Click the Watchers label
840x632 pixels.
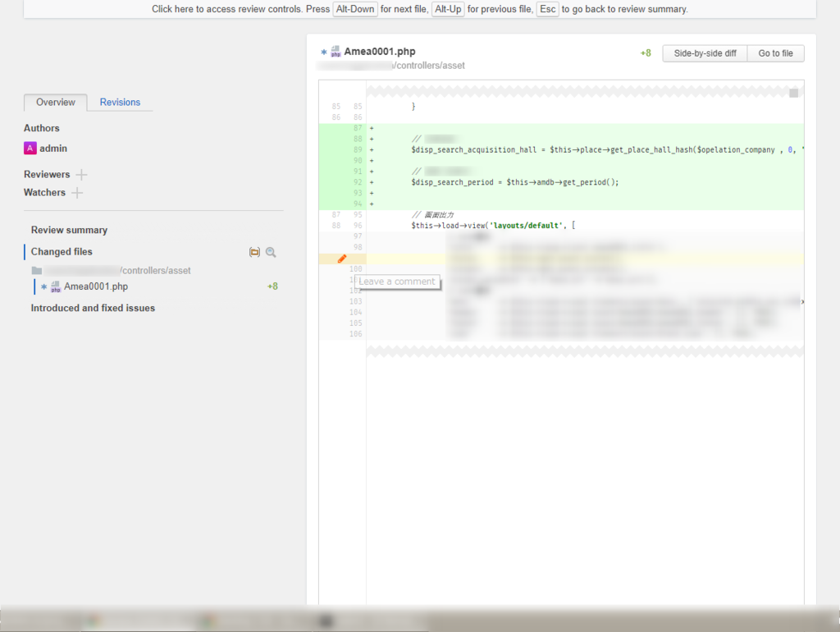[x=44, y=192]
